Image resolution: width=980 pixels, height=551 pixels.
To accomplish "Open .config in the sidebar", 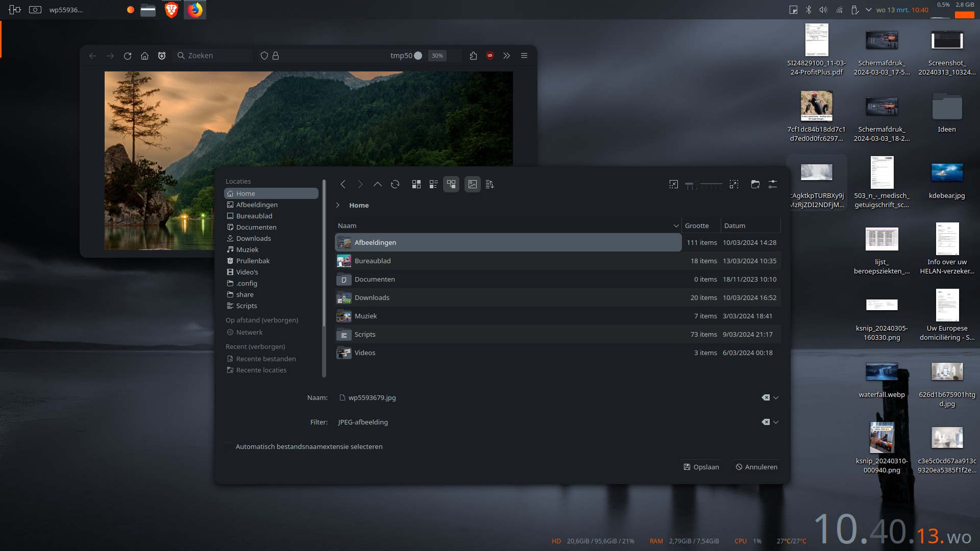I will point(271,283).
